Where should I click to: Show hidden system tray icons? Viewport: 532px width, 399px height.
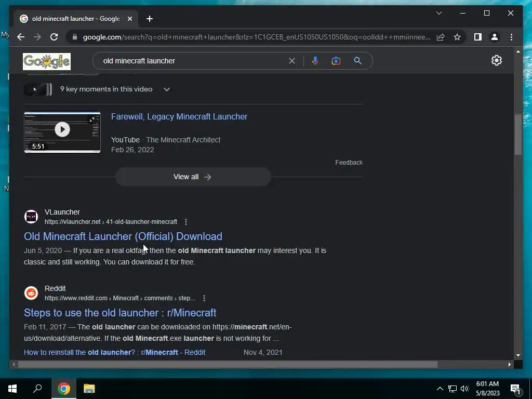pyautogui.click(x=440, y=389)
